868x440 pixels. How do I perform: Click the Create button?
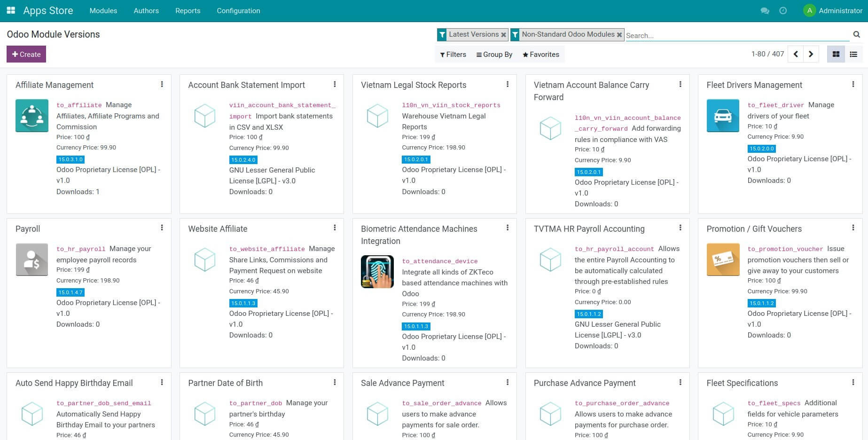pyautogui.click(x=26, y=54)
